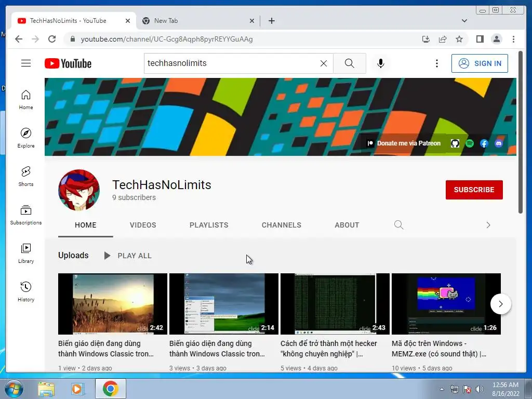Open the 1:26 Nyan Cat video thumbnail
The width and height of the screenshot is (532, 399).
coord(446,304)
